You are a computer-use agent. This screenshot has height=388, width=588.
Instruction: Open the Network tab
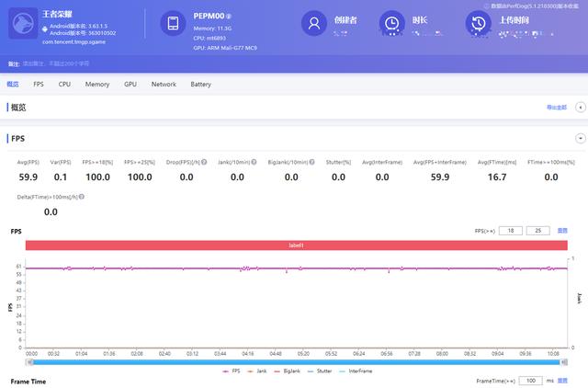[164, 84]
